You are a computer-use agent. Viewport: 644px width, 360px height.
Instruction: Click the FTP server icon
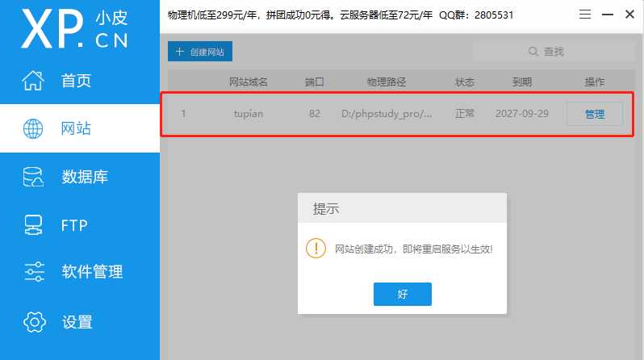33,225
